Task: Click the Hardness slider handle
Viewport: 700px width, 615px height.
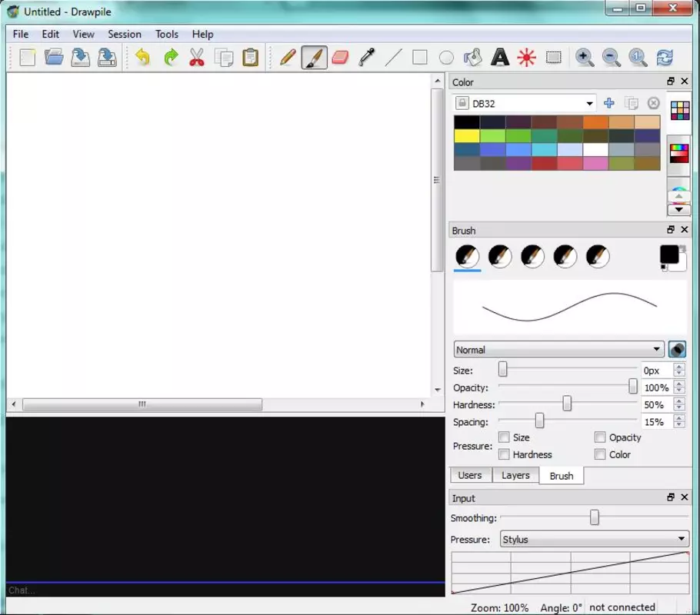Action: [567, 404]
